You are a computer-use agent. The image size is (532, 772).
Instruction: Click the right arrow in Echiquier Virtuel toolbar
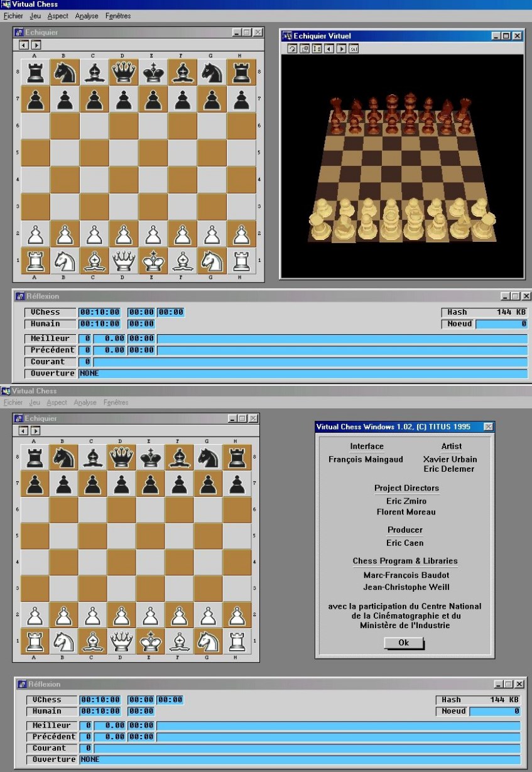(341, 48)
